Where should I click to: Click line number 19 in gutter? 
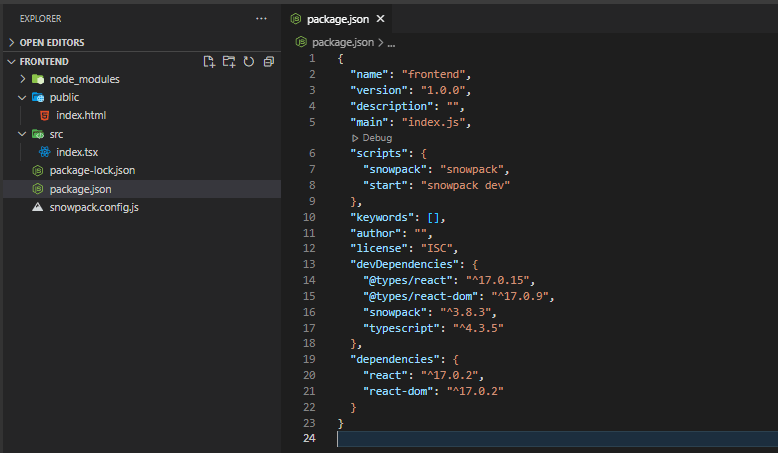309,359
